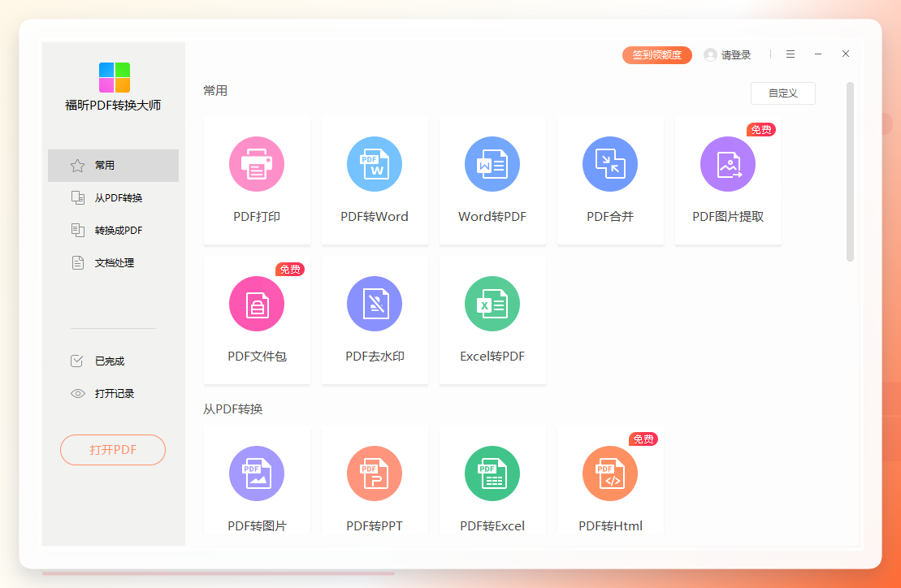Click the PDF去水印 label text
This screenshot has height=588, width=901.
pos(375,356)
